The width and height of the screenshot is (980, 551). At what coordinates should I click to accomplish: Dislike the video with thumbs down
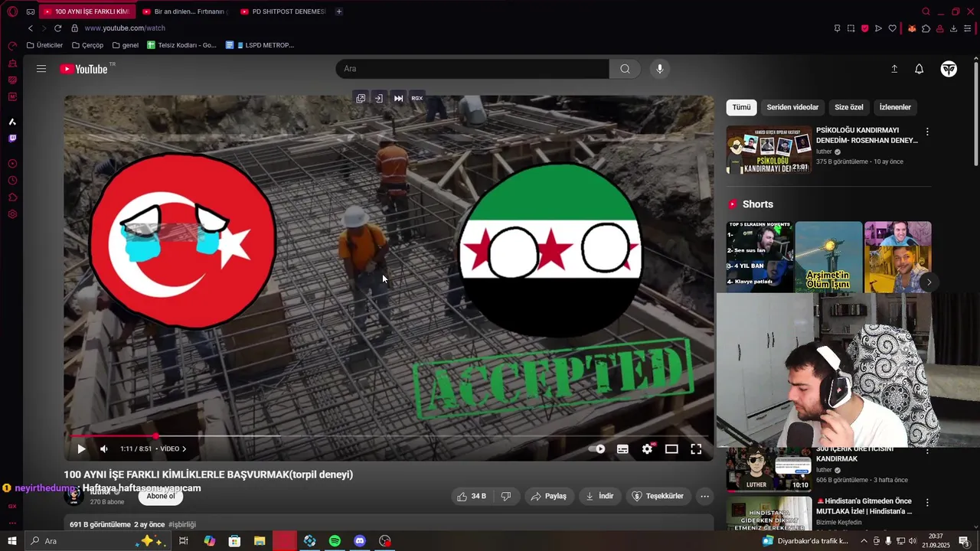[x=506, y=496]
